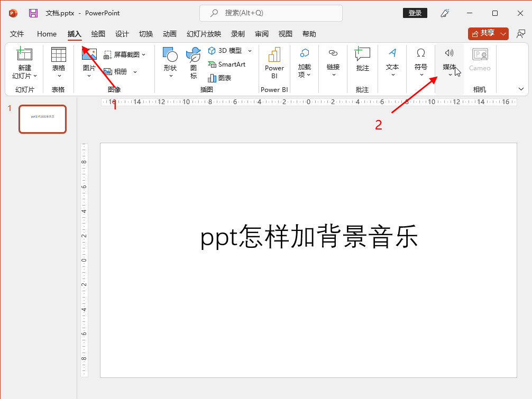Click the search box in title bar
Viewport: 532px width, 399px height.
point(271,13)
